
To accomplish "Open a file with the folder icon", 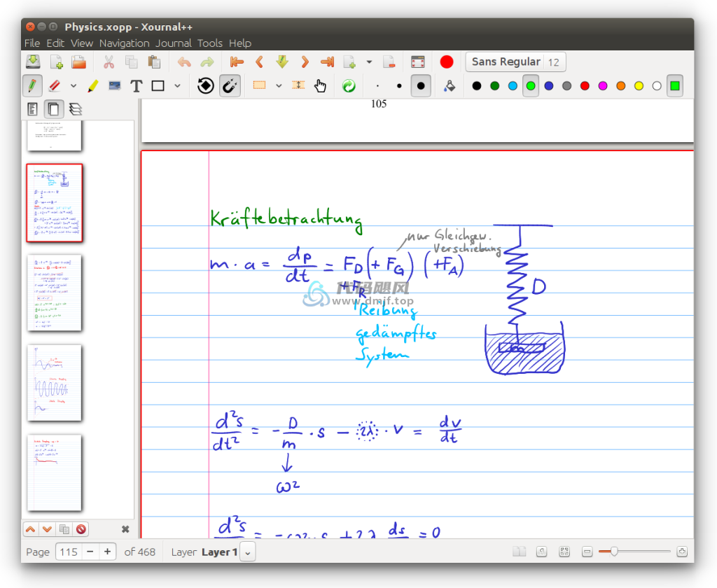I will [x=78, y=62].
